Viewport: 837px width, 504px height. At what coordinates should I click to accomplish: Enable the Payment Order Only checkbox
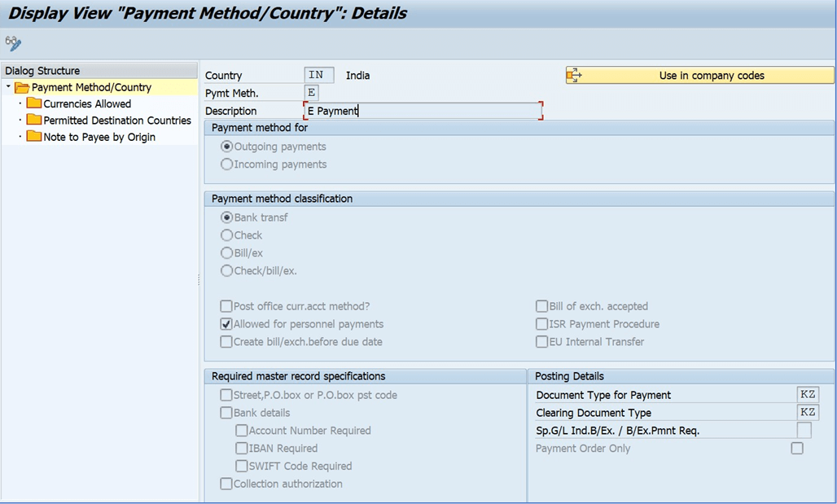pyautogui.click(x=797, y=448)
